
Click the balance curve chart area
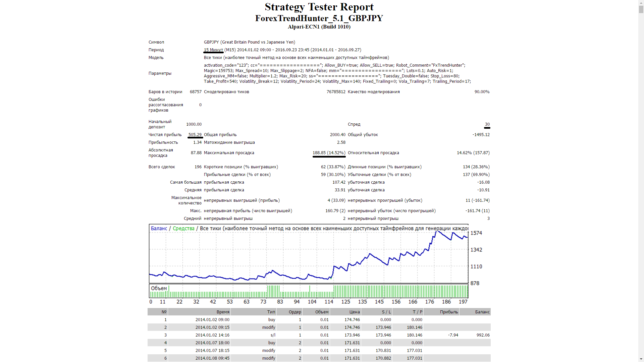tap(309, 254)
